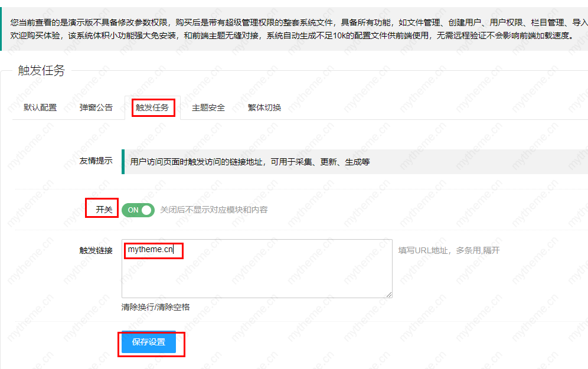588x369 pixels.
Task: Click the 清除换行 link
Action: [x=138, y=307]
